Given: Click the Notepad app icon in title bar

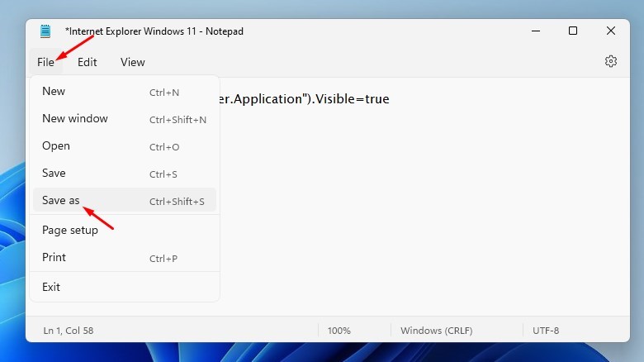Looking at the screenshot, I should pyautogui.click(x=45, y=31).
